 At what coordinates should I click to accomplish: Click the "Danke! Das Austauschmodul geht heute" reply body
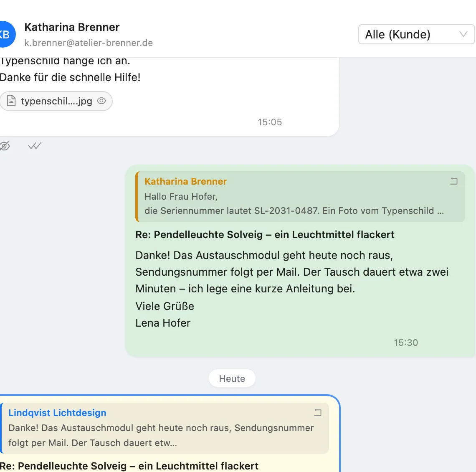click(292, 272)
